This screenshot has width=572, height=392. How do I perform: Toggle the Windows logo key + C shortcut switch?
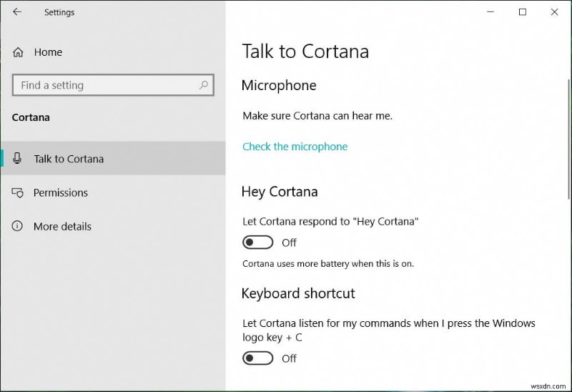(258, 358)
